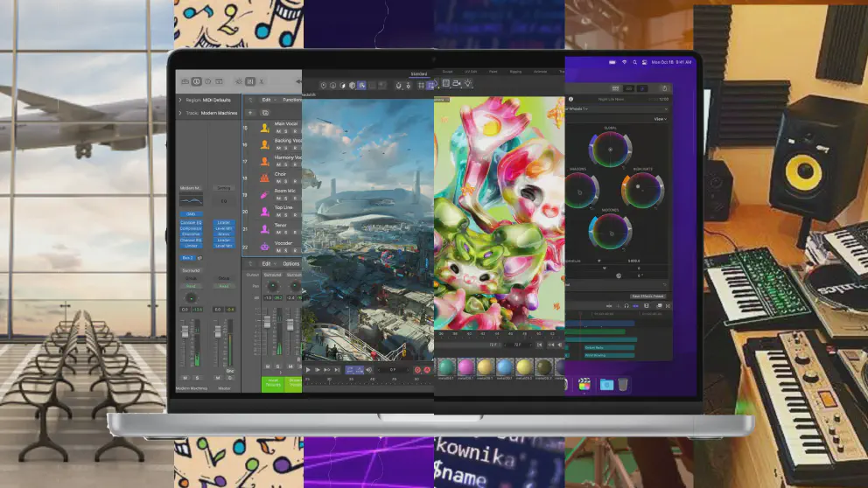Viewport: 868px width, 488px height.
Task: Click the Save Effects Preset button
Action: tap(647, 296)
